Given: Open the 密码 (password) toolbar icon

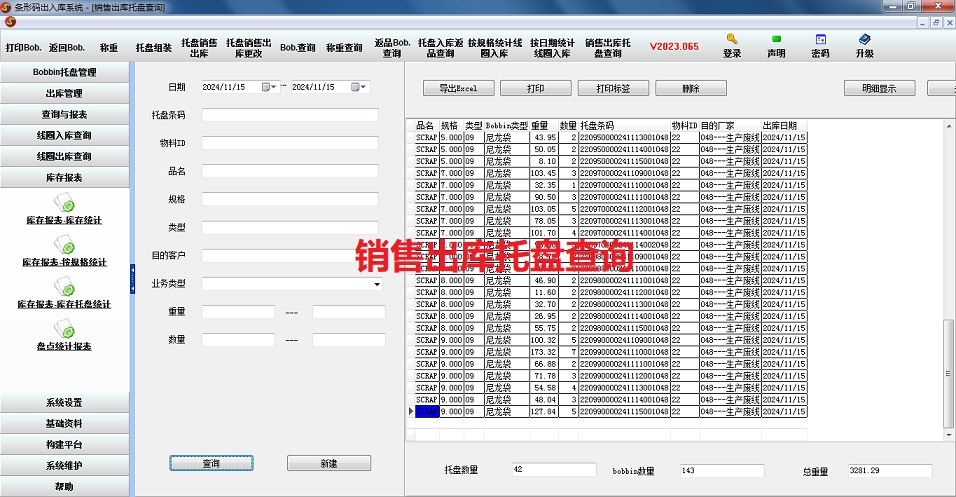Looking at the screenshot, I should [820, 40].
